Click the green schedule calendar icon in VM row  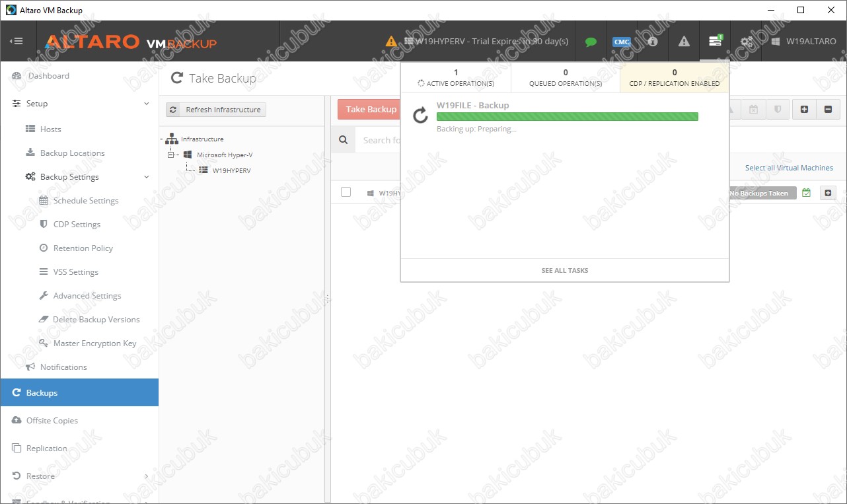(806, 193)
